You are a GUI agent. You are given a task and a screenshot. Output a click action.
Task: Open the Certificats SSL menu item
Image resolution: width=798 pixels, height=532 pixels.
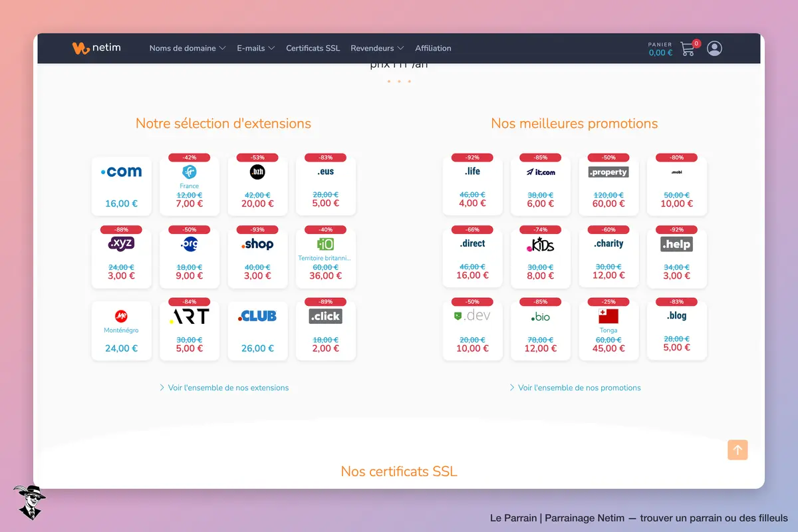pos(313,49)
